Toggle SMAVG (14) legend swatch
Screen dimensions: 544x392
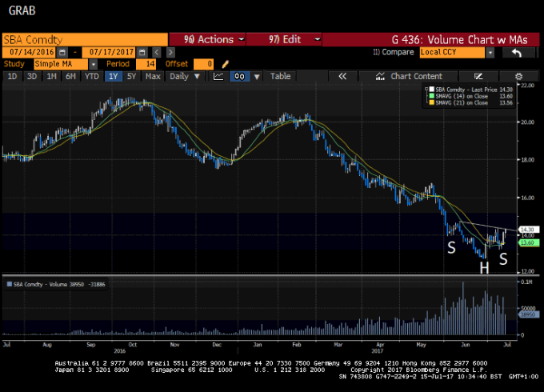[430, 96]
